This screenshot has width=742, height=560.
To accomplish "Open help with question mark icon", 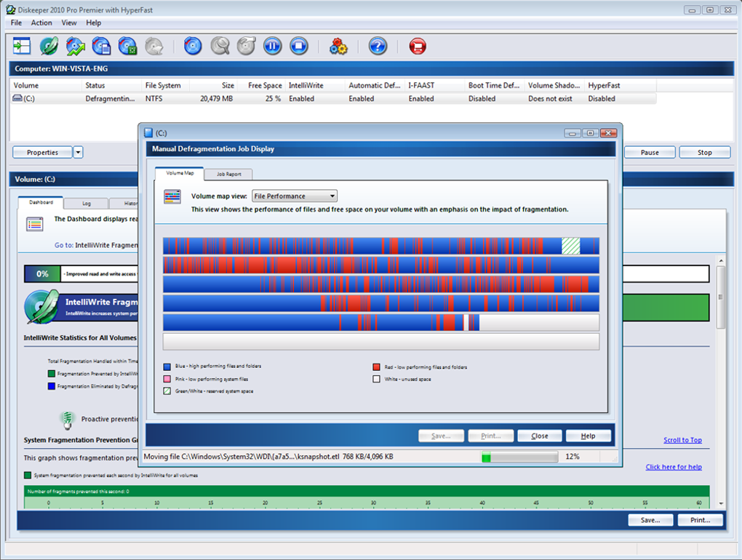I will click(x=378, y=46).
